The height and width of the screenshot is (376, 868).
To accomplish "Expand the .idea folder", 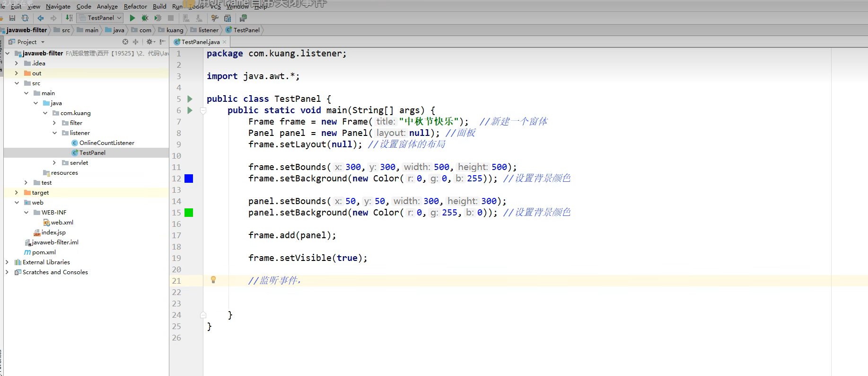I will (x=17, y=63).
